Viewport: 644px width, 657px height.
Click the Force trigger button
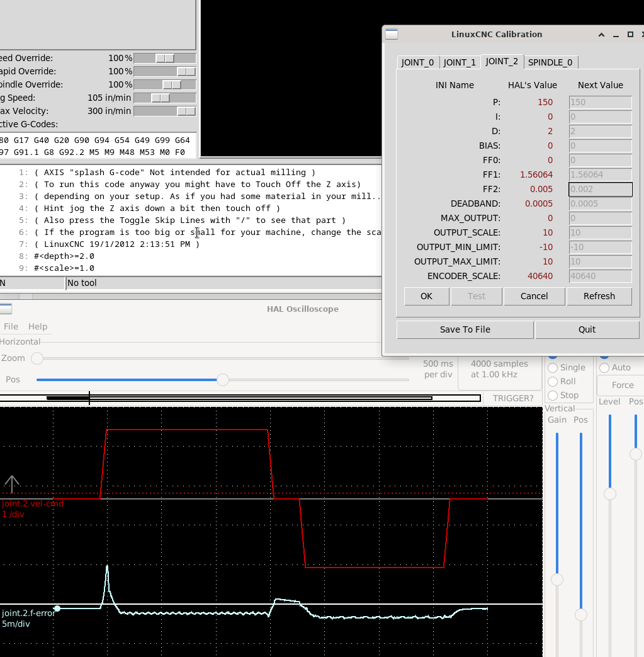click(622, 385)
